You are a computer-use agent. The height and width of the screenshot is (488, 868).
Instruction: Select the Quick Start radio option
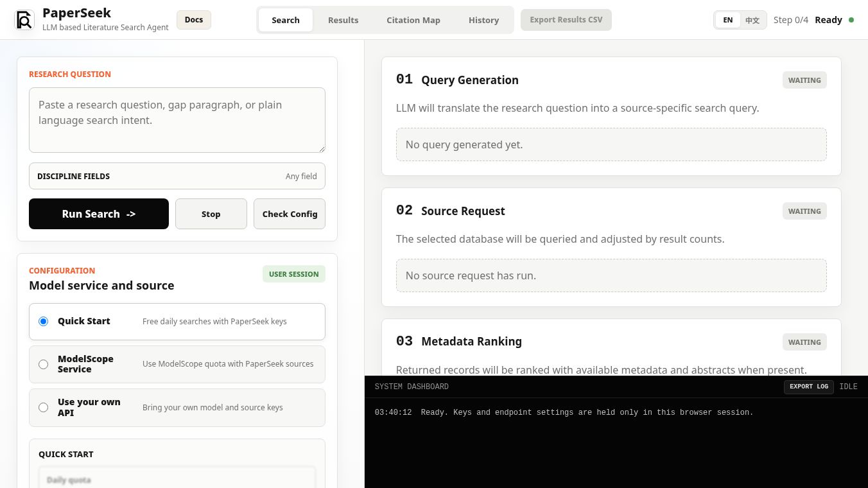44,321
